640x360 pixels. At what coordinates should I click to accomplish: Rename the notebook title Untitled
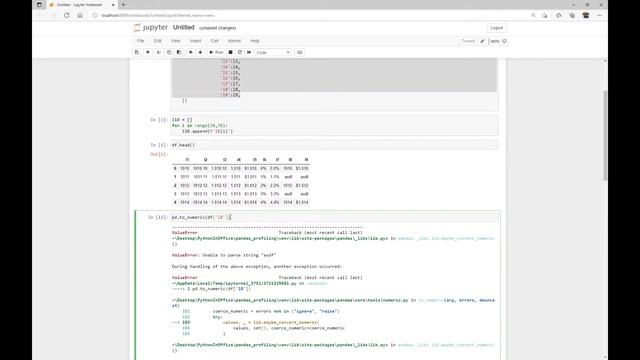coord(184,27)
